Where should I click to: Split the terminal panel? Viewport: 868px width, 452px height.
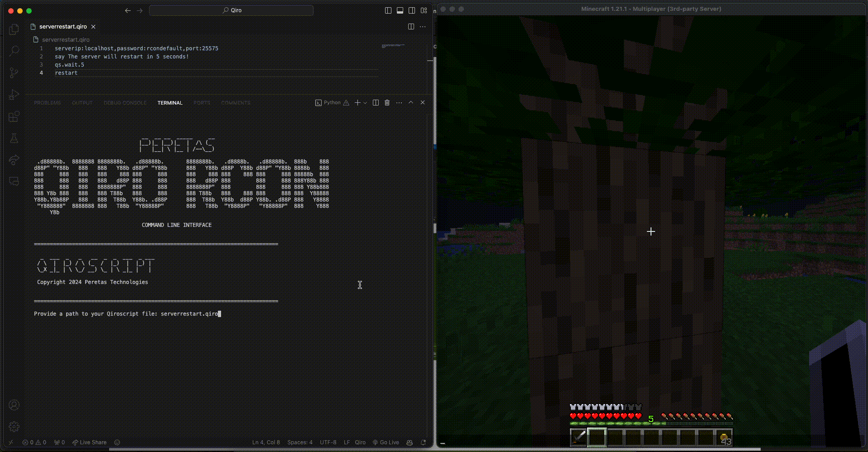pos(376,103)
